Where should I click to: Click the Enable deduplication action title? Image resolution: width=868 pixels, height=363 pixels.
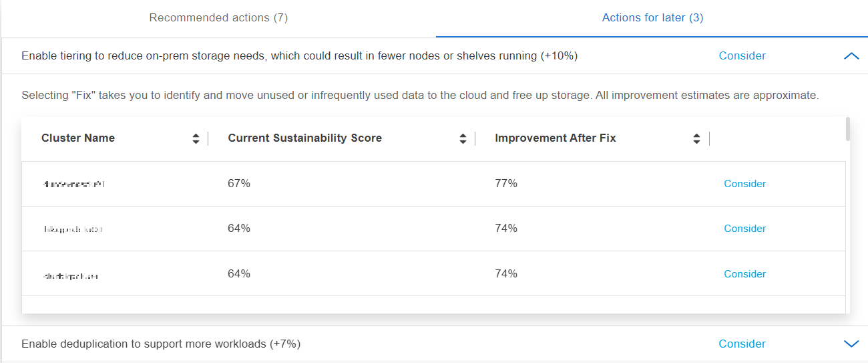(161, 344)
